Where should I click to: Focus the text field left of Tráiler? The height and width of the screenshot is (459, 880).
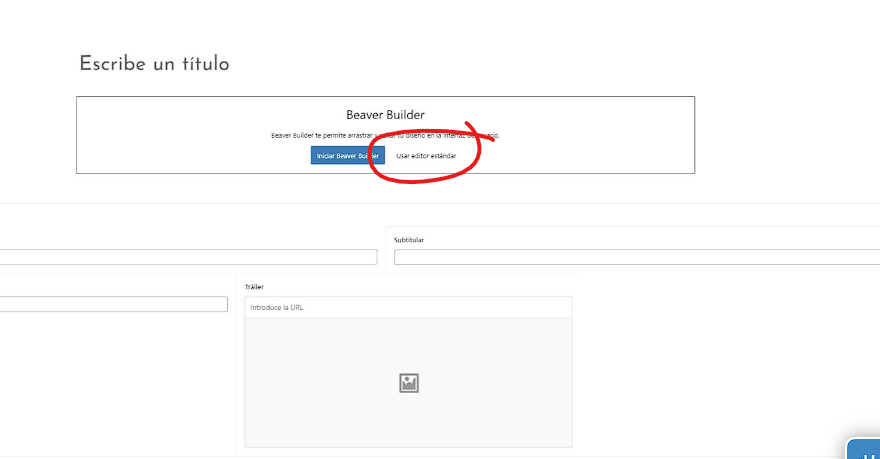coord(113,304)
